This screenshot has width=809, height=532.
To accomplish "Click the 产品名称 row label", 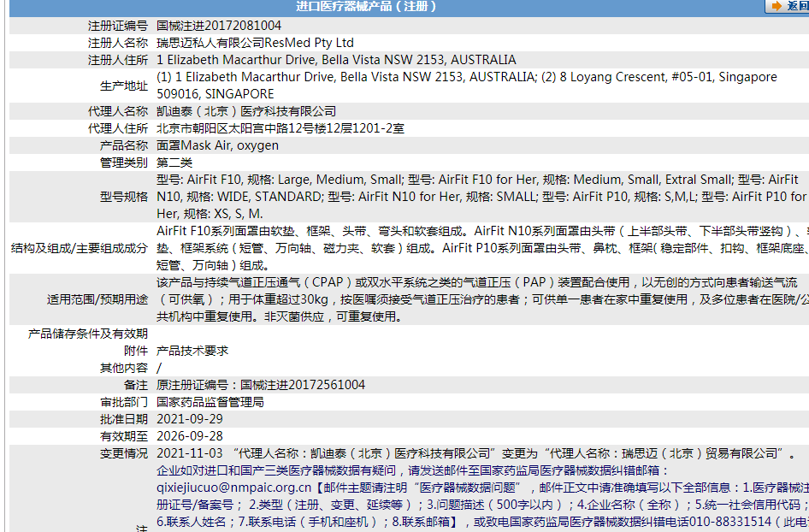I will click(x=124, y=145).
